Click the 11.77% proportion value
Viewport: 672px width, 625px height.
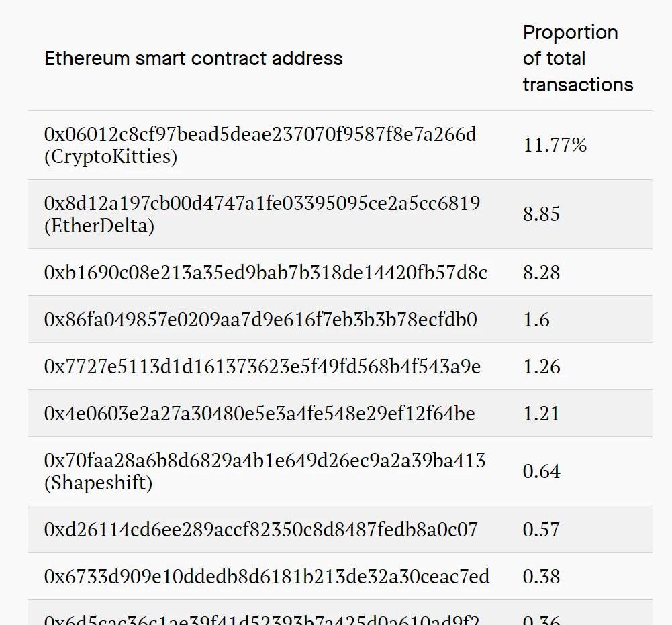tap(555, 145)
